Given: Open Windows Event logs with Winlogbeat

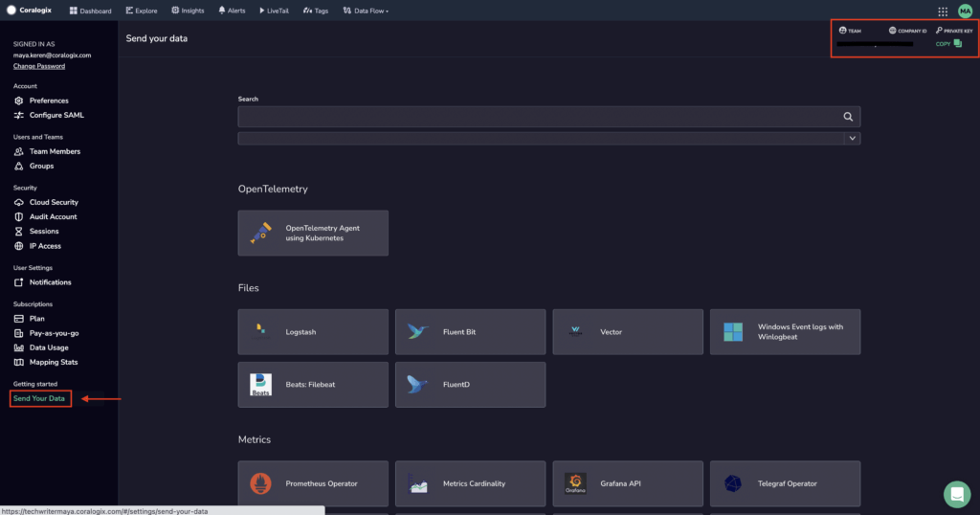Looking at the screenshot, I should (x=786, y=332).
